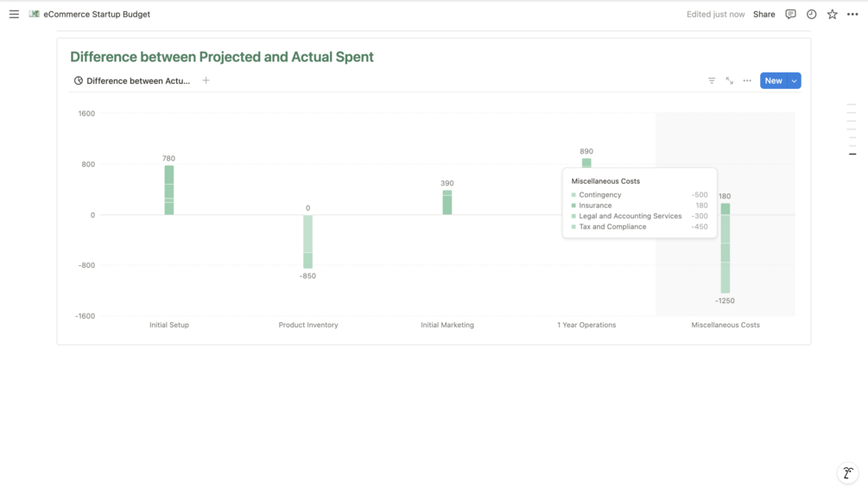This screenshot has height=493, width=868.
Task: Click the page outline minimap marker
Action: 852,154
